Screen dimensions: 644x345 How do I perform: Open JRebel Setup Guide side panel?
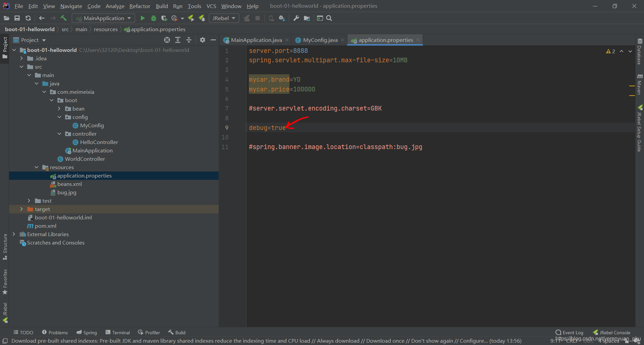pyautogui.click(x=640, y=128)
